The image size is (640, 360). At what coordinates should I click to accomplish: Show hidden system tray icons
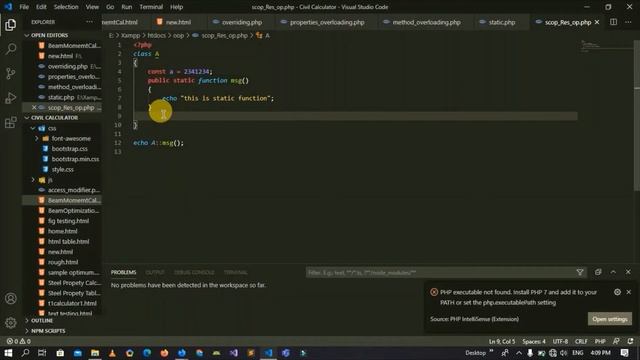(519, 353)
